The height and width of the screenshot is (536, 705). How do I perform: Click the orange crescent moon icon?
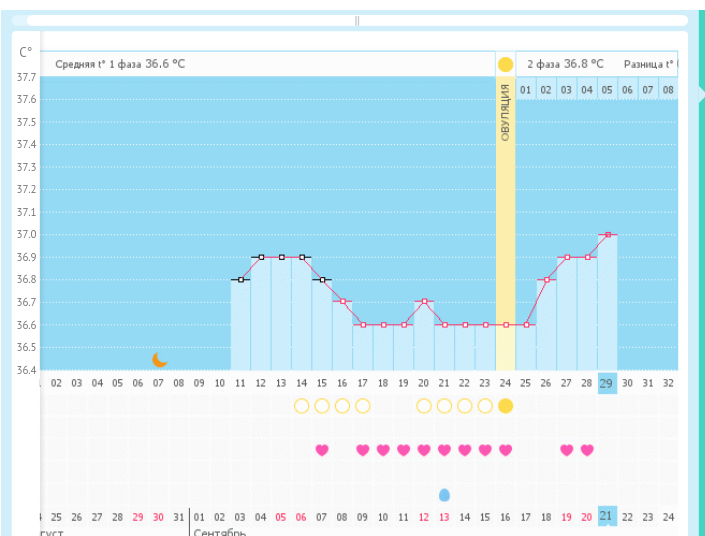(159, 359)
